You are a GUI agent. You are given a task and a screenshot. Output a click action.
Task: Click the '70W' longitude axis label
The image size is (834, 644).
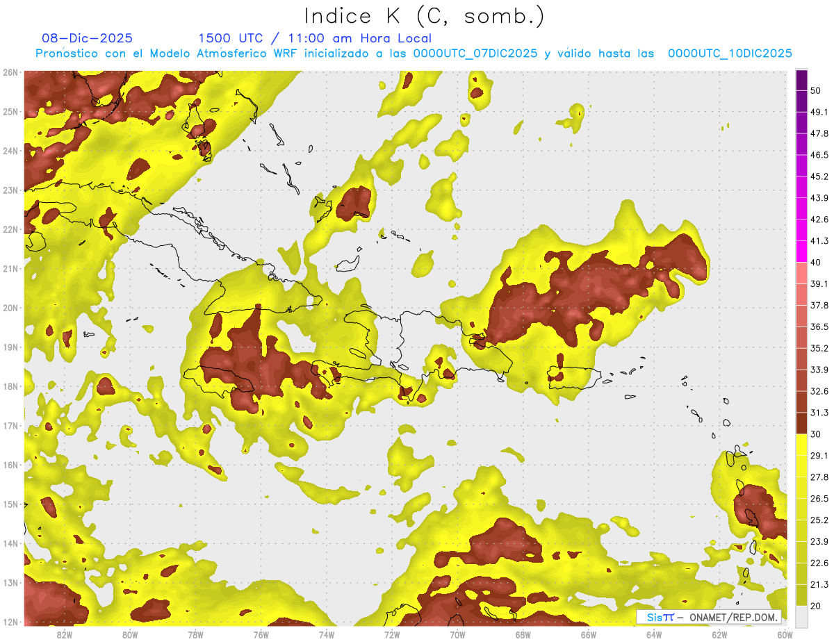(x=457, y=635)
